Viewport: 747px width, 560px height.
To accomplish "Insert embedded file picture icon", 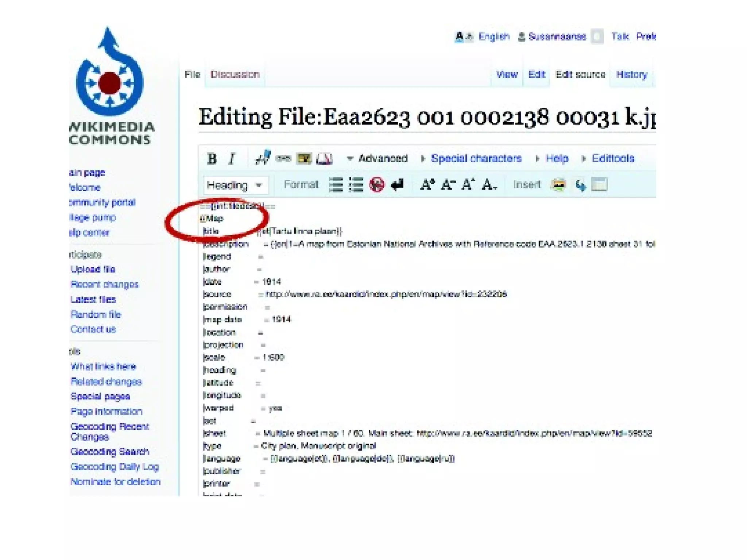I will pos(304,158).
